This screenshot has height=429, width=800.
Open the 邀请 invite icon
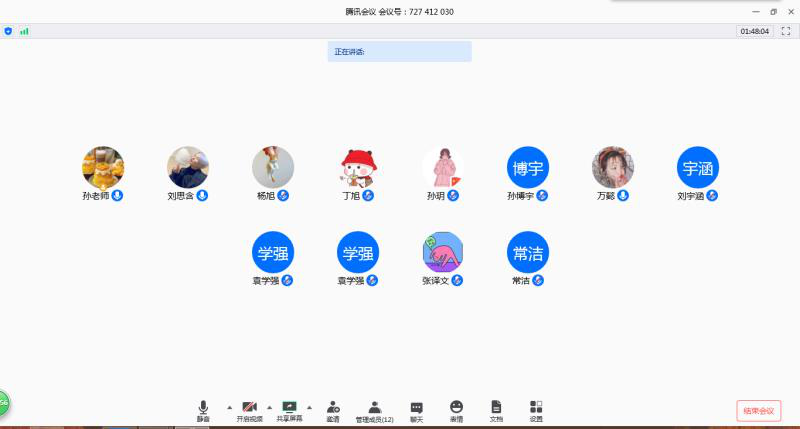click(x=333, y=410)
